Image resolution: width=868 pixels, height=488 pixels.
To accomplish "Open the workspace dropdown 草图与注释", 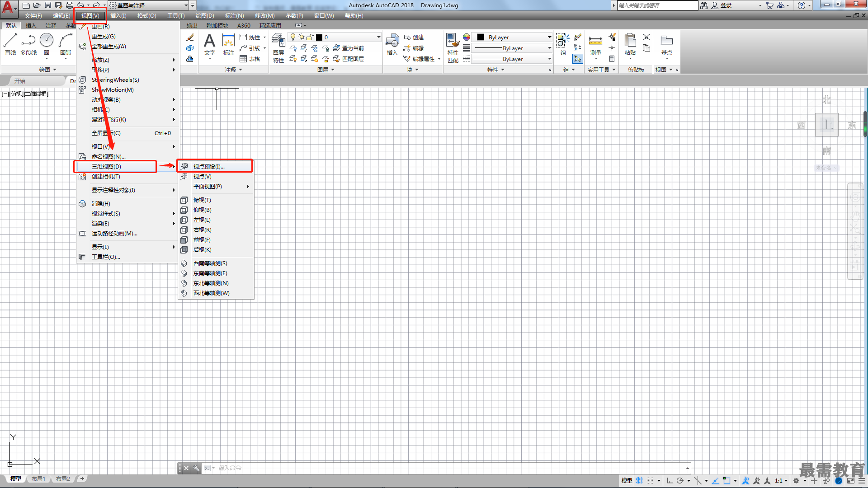I will [149, 5].
